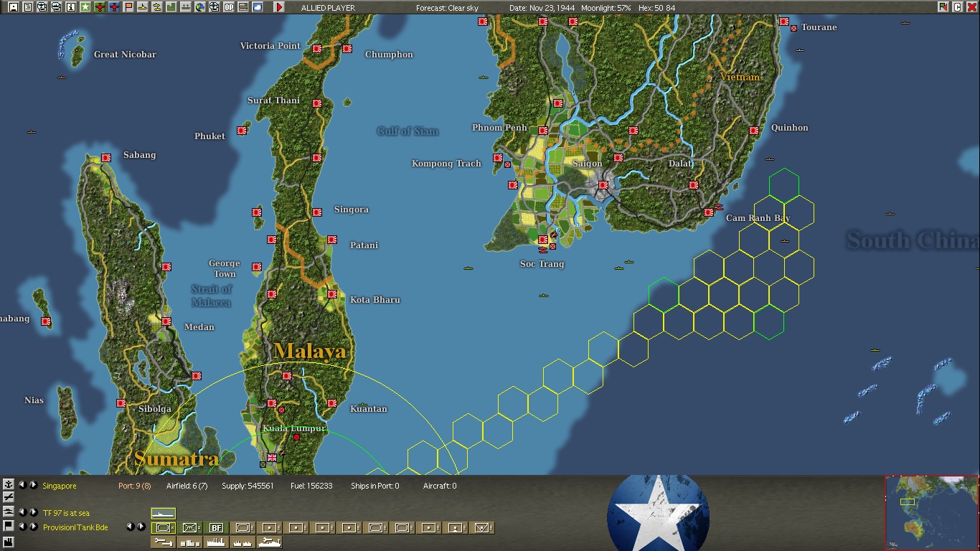Click the document list toolbar icon
This screenshot has width=980, height=551.
(x=27, y=7)
